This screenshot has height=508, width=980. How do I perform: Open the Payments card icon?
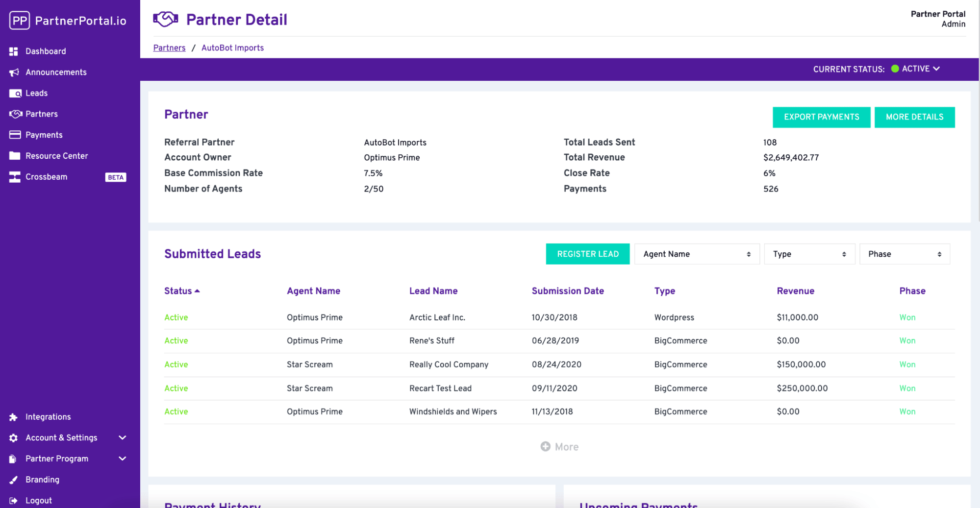pos(14,135)
